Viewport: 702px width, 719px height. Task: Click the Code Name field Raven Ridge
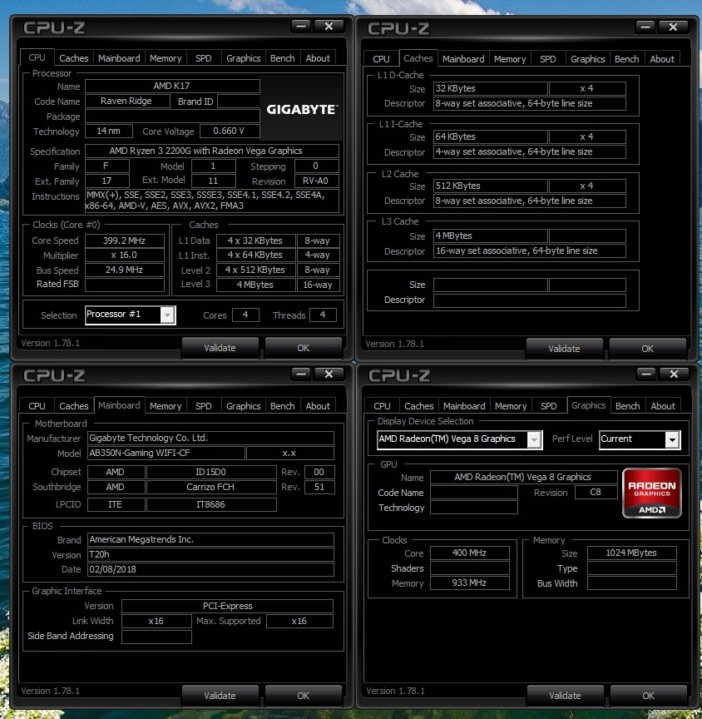point(127,101)
